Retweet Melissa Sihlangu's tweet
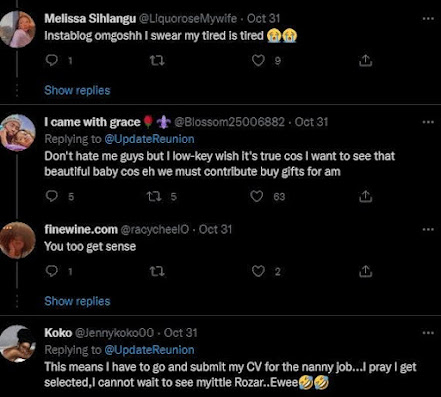441x397 pixels. pos(157,61)
